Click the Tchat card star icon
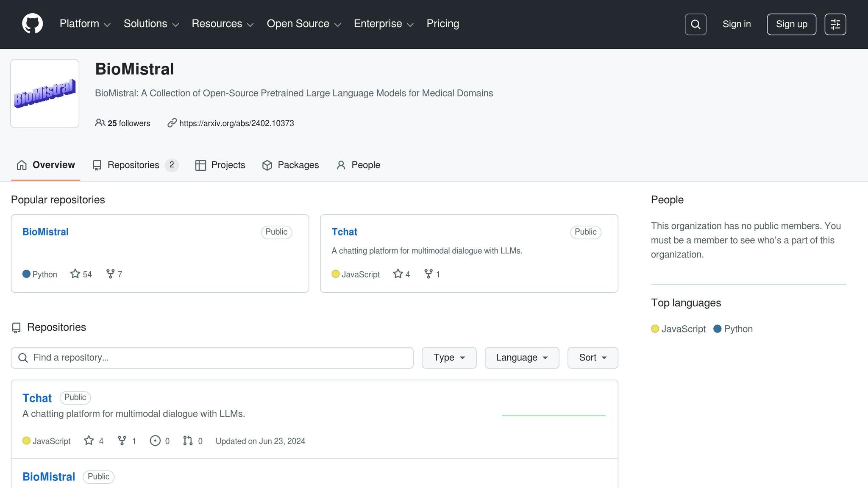The height and width of the screenshot is (488, 868). (x=398, y=274)
